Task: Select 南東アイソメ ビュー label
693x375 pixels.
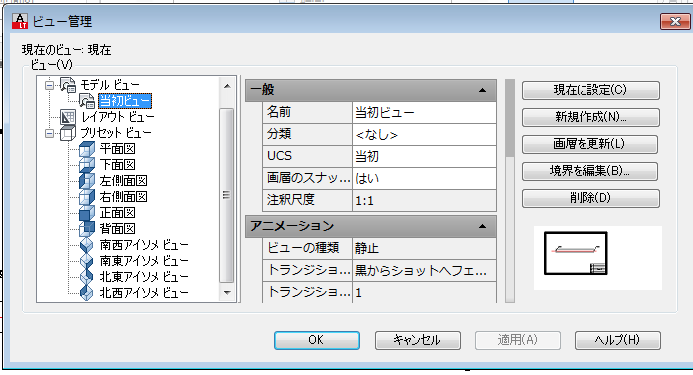Action: [x=144, y=260]
